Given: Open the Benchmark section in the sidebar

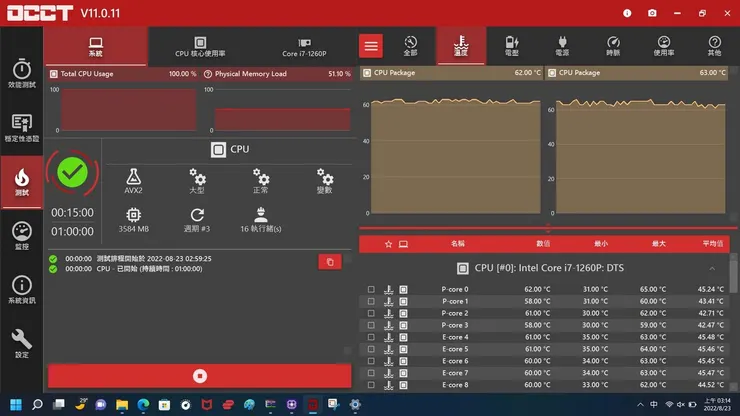Looking at the screenshot, I should [22, 74].
